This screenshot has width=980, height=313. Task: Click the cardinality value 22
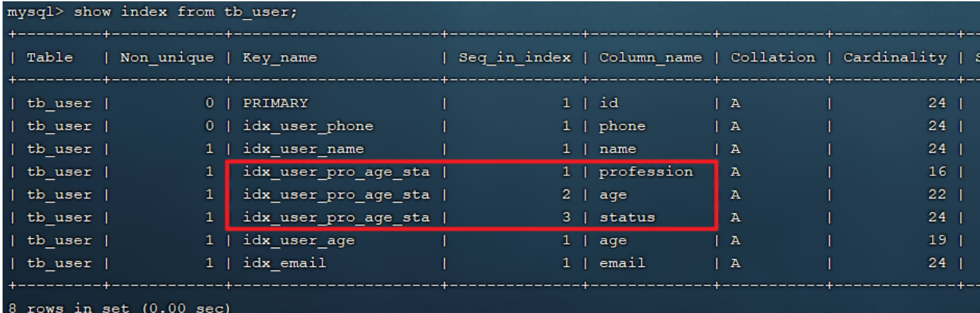937,195
